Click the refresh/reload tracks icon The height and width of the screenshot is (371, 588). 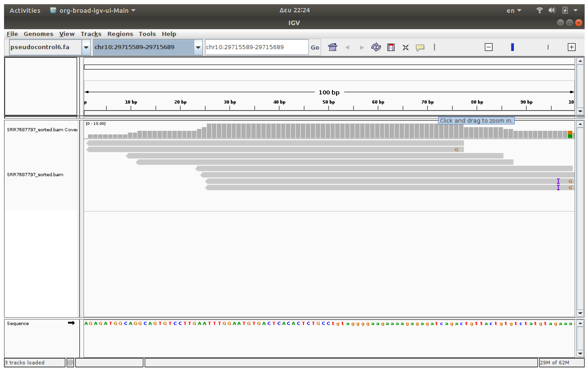pyautogui.click(x=376, y=47)
